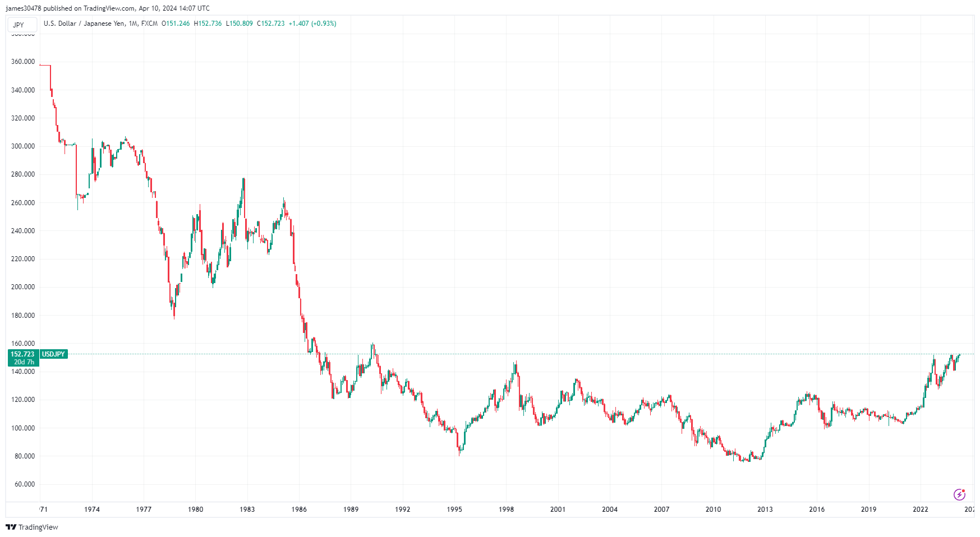Click the 180.000 price axis label
The width and height of the screenshot is (980, 537).
point(23,315)
